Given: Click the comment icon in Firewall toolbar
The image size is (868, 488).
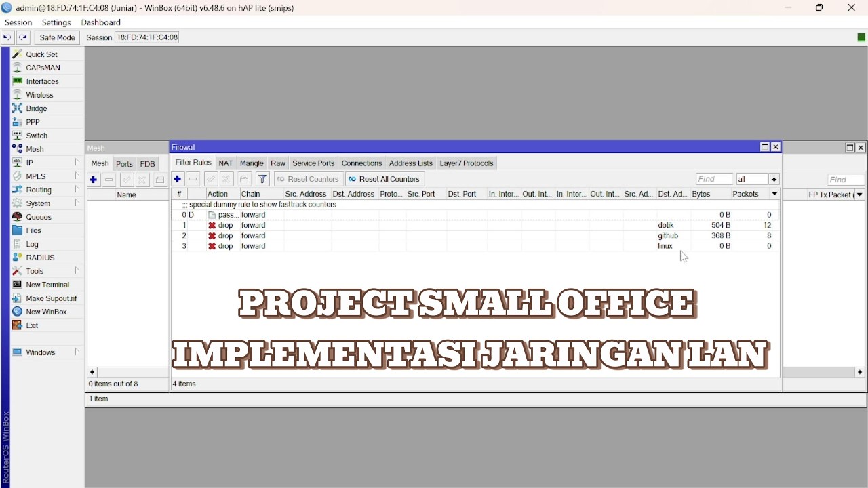Looking at the screenshot, I should click(244, 179).
